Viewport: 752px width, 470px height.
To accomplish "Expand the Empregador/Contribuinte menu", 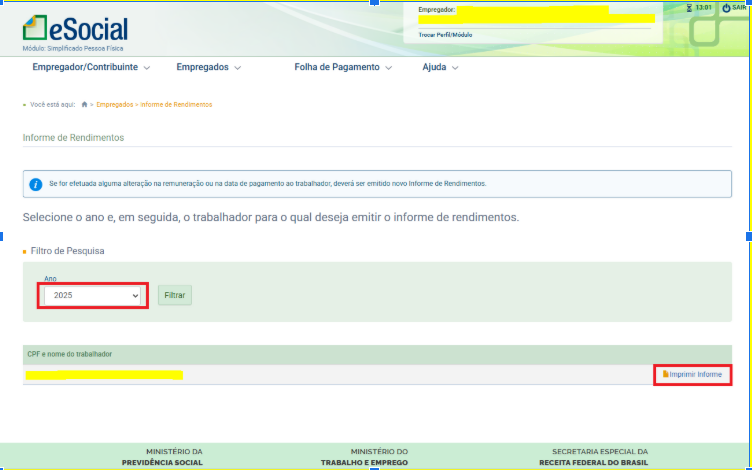I will coord(91,68).
